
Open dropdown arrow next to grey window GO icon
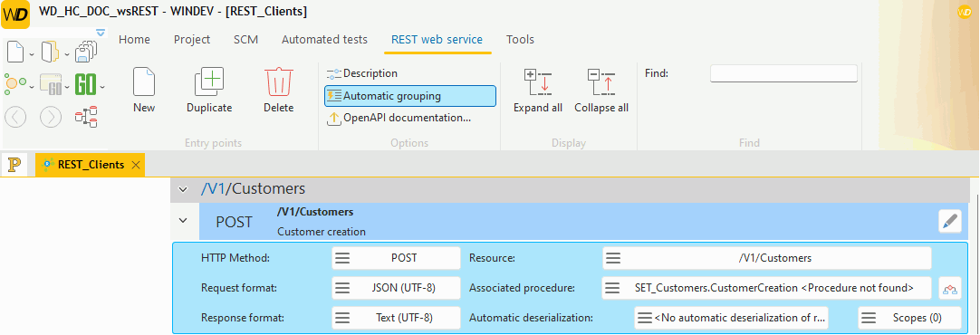coord(67,87)
